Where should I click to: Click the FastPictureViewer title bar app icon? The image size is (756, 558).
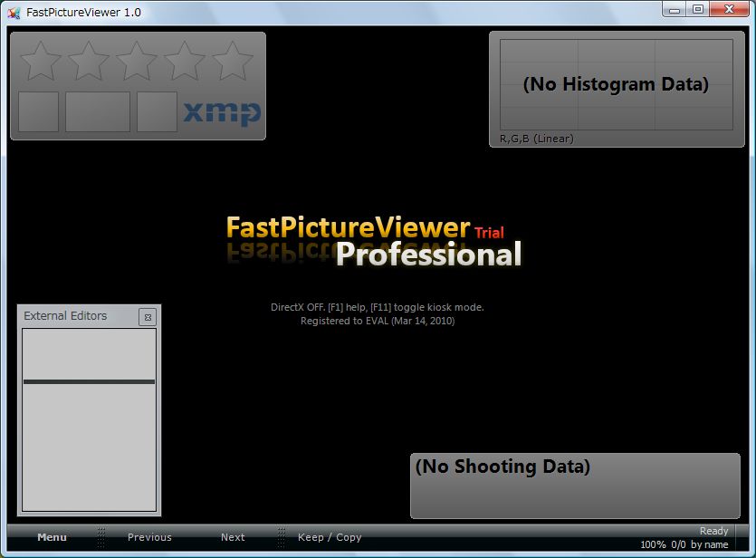point(14,13)
